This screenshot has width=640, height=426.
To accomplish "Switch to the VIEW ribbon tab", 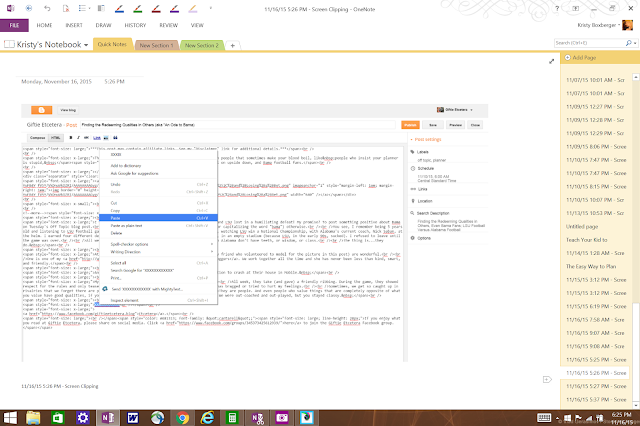I will click(x=197, y=25).
